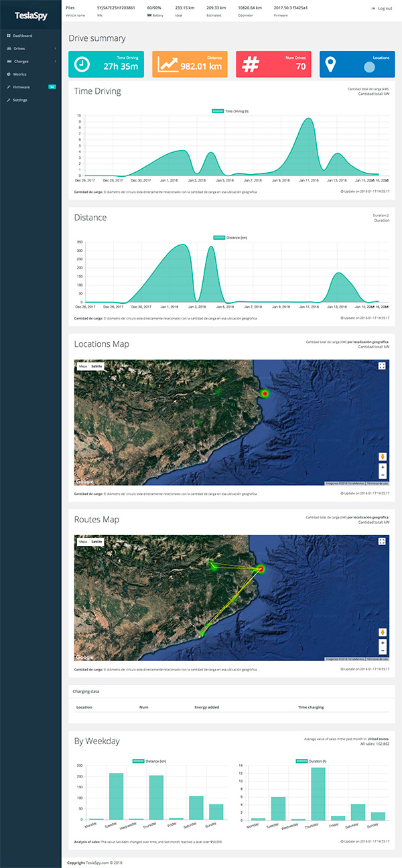Viewport: 402px width, 868px height.
Task: Click the car icon next to Drives
Action: pos(8,49)
